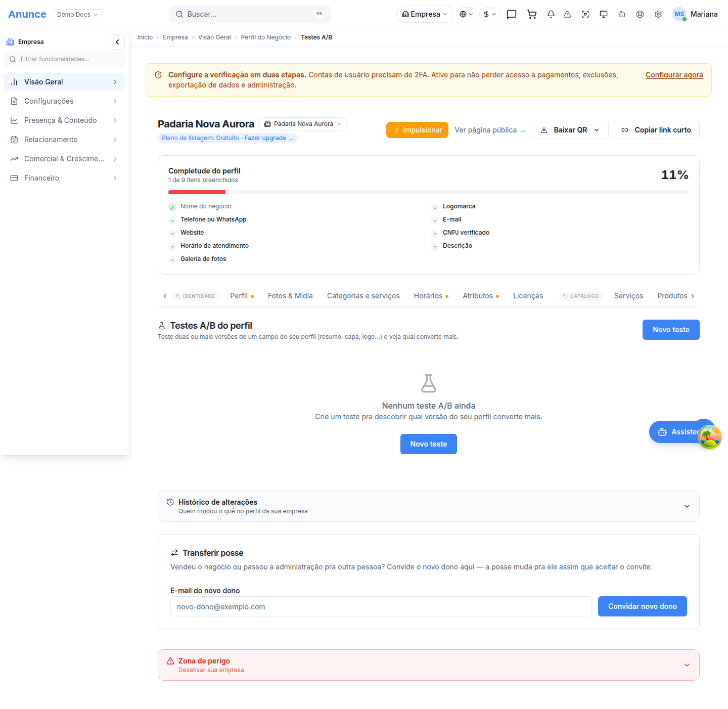The height and width of the screenshot is (709, 728).
Task: Open the lifebuoy support icon
Action: (640, 14)
